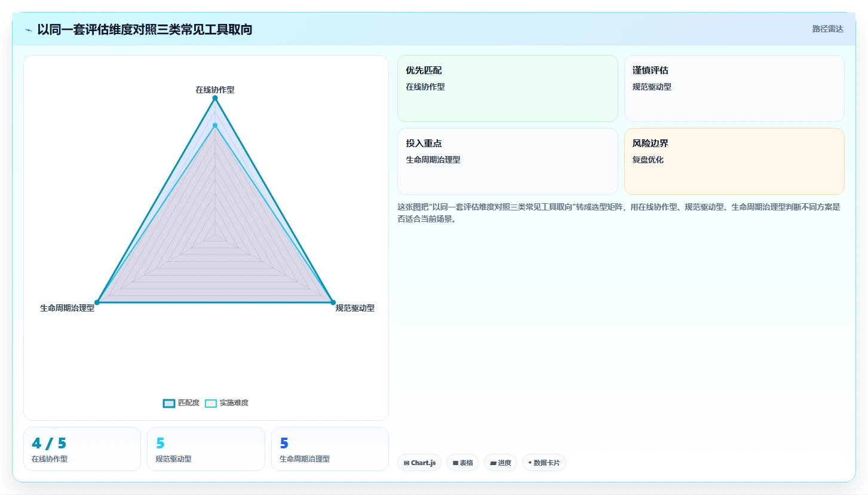Click the 复盘优化 text in 风险边界 card
Viewport: 868px width, 495px height.
(648, 160)
